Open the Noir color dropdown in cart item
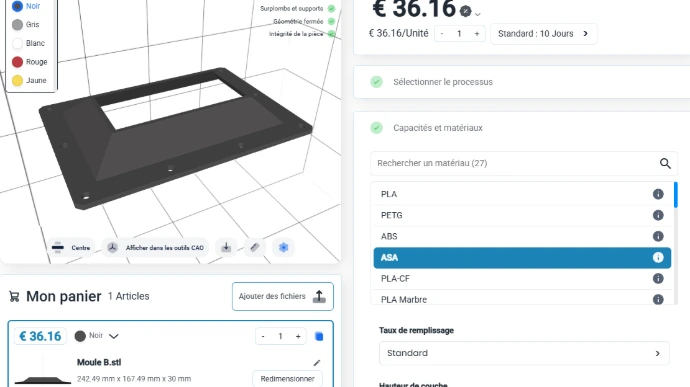Viewport: 690px width, 387px height. coord(96,336)
